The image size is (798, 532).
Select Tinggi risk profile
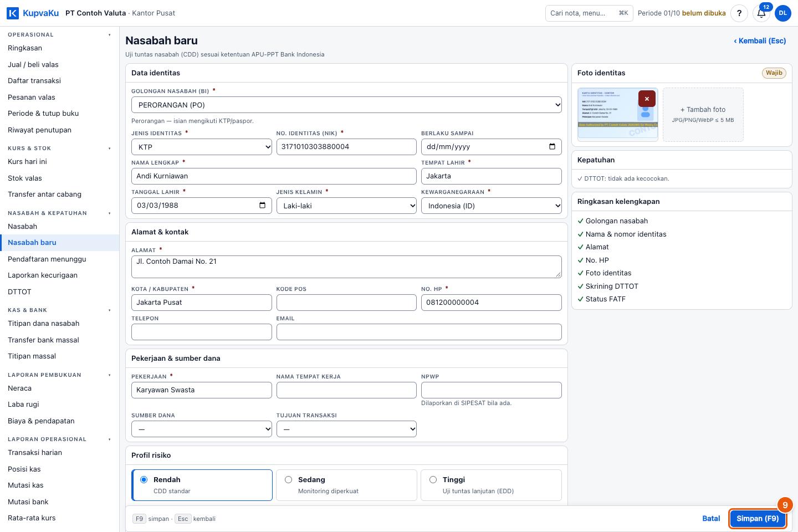[x=491, y=485]
